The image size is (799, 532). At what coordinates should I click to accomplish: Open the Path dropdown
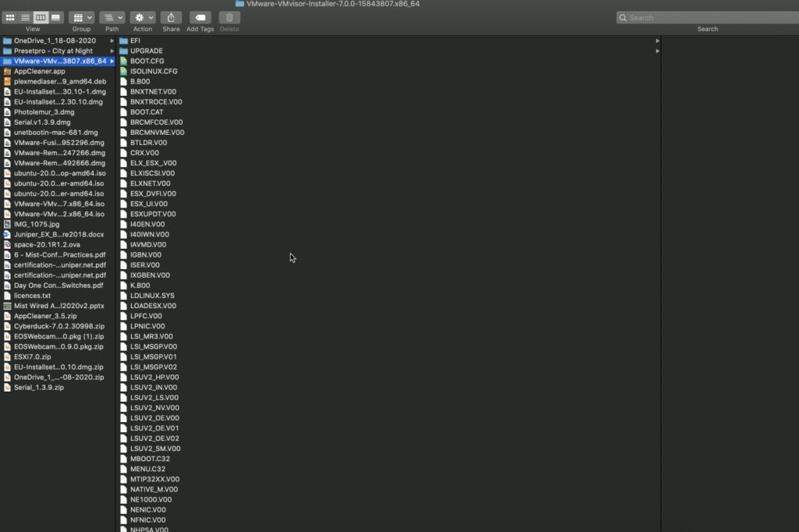tap(112, 17)
